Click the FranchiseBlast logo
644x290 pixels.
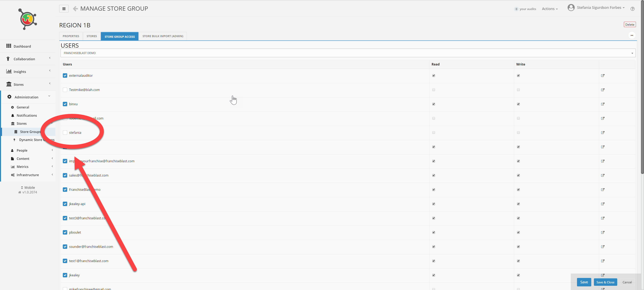28,19
